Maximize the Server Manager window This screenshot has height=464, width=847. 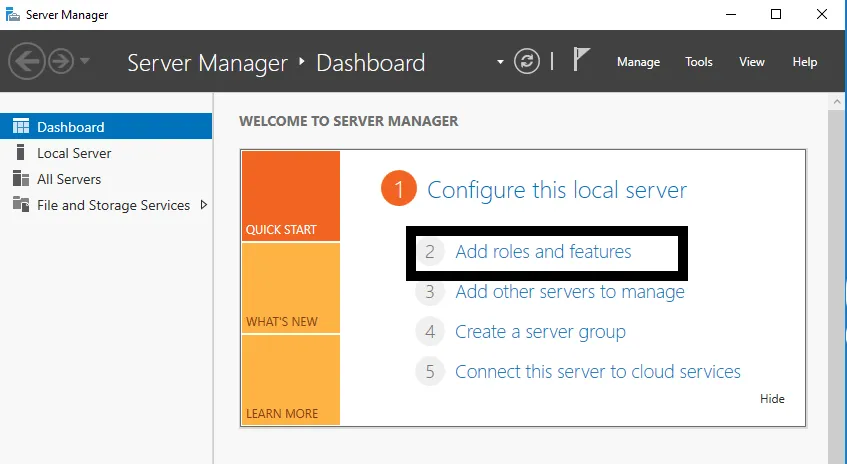tap(776, 15)
